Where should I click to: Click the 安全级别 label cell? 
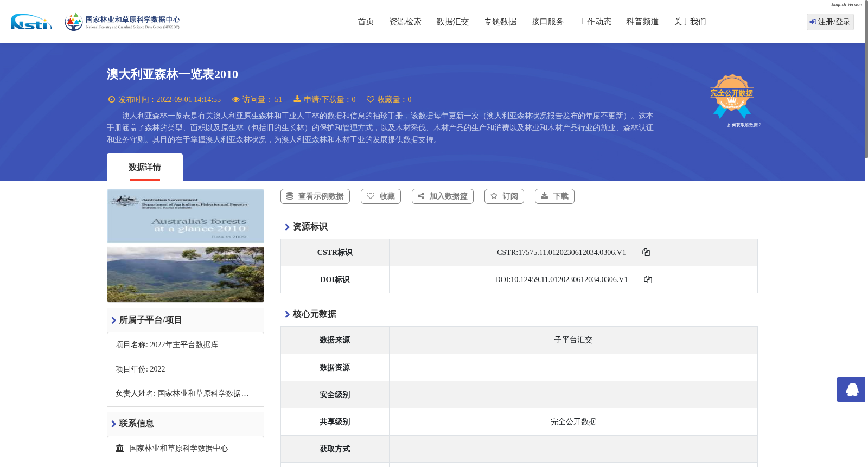click(335, 395)
